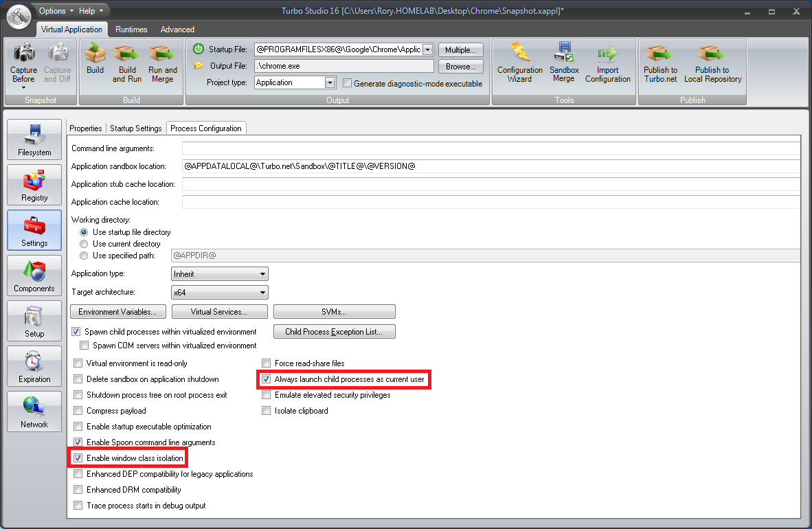The height and width of the screenshot is (529, 812).
Task: Open the Properties settings tab
Action: pyautogui.click(x=85, y=128)
